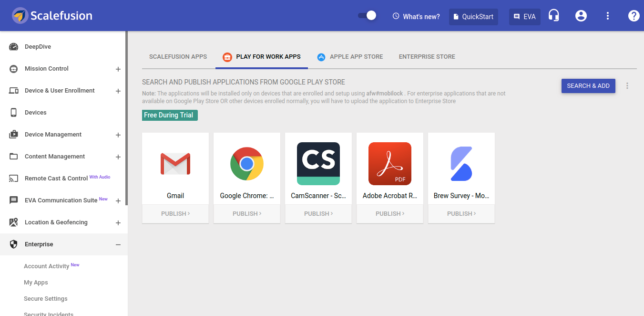The image size is (644, 316).
Task: Click the Content Management folder icon
Action: point(14,157)
